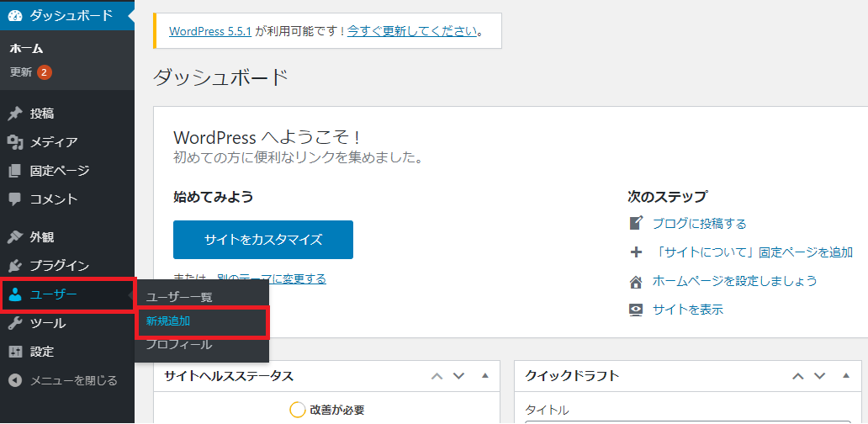Screen dimensions: 868x424
Task: Click the サイトヘルスステータス panel title
Action: pyautogui.click(x=229, y=376)
